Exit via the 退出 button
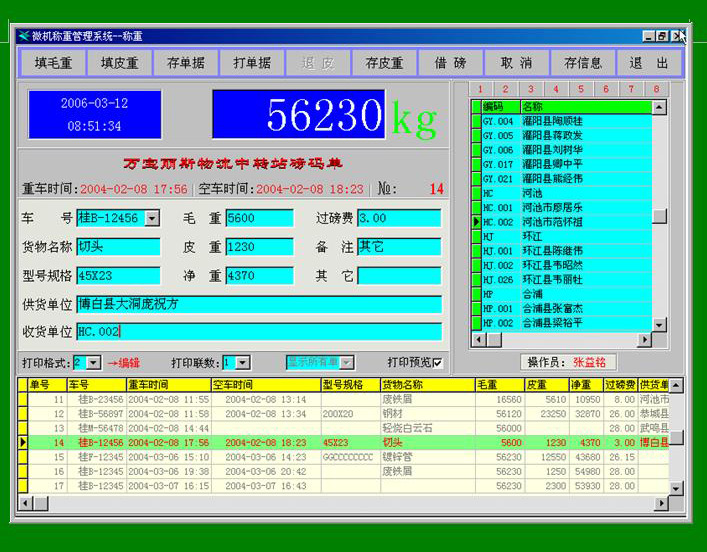This screenshot has height=552, width=707. coord(648,63)
